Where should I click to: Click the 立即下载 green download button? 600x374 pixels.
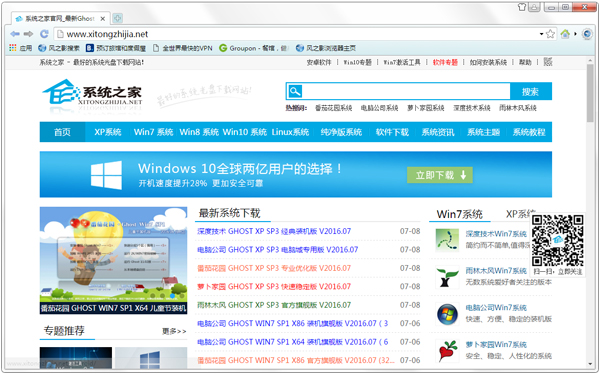[x=440, y=175]
